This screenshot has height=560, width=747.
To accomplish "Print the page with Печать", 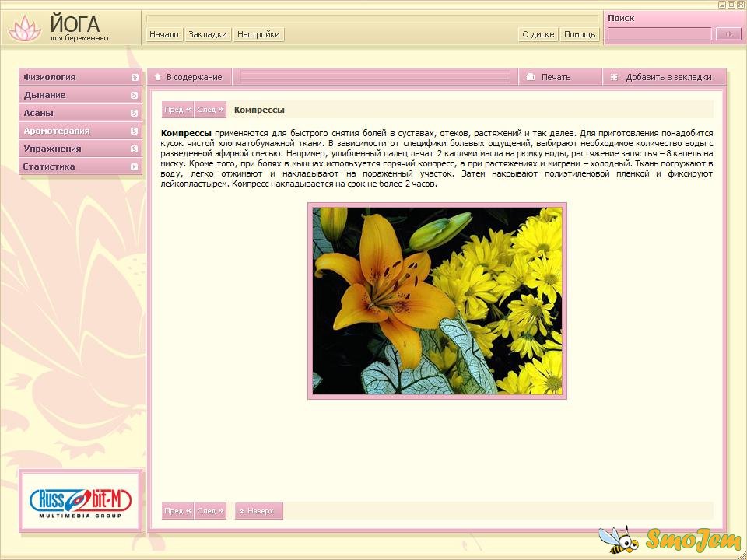I will tap(560, 77).
